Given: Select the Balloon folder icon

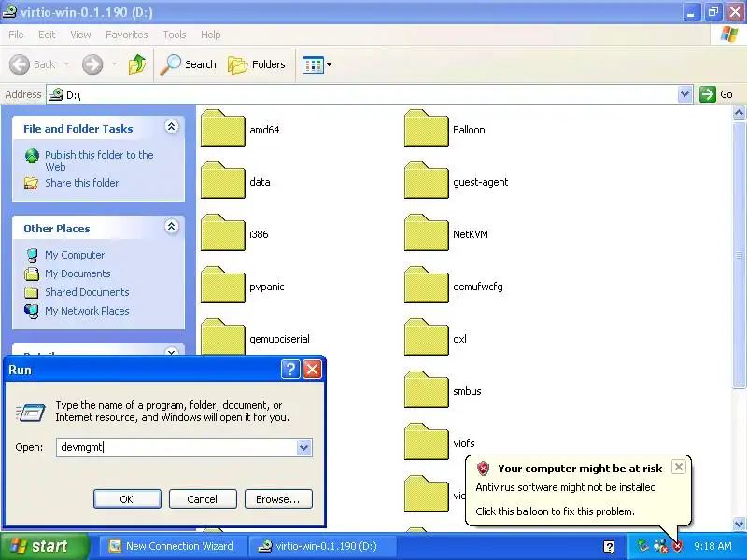Looking at the screenshot, I should click(x=426, y=128).
